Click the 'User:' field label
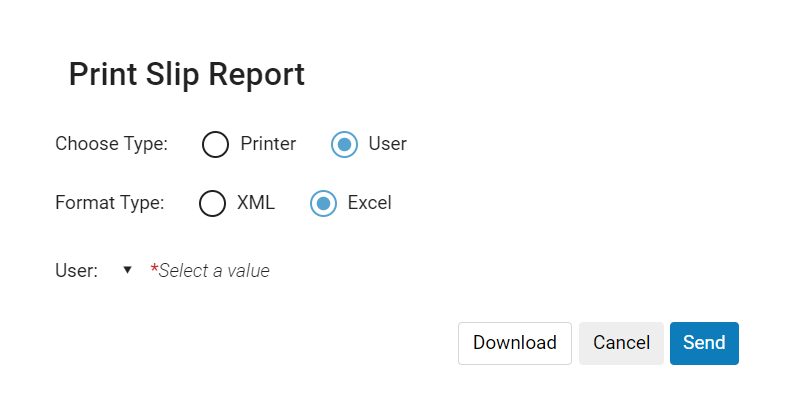 [76, 270]
